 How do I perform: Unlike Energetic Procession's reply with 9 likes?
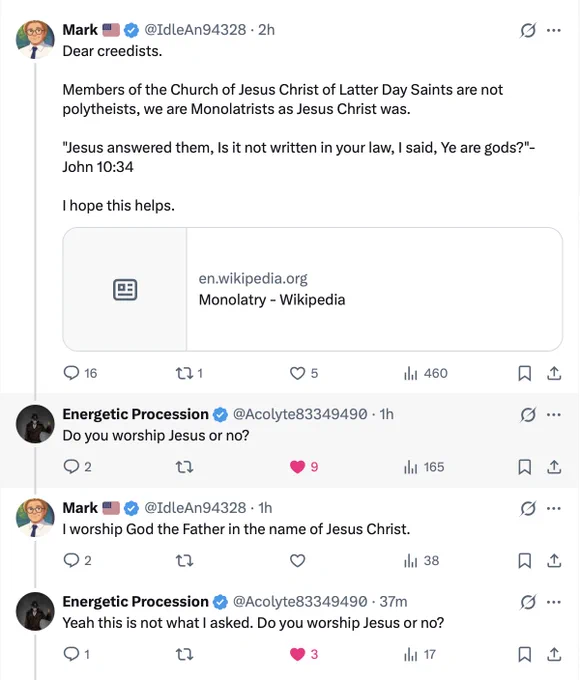coord(304,467)
